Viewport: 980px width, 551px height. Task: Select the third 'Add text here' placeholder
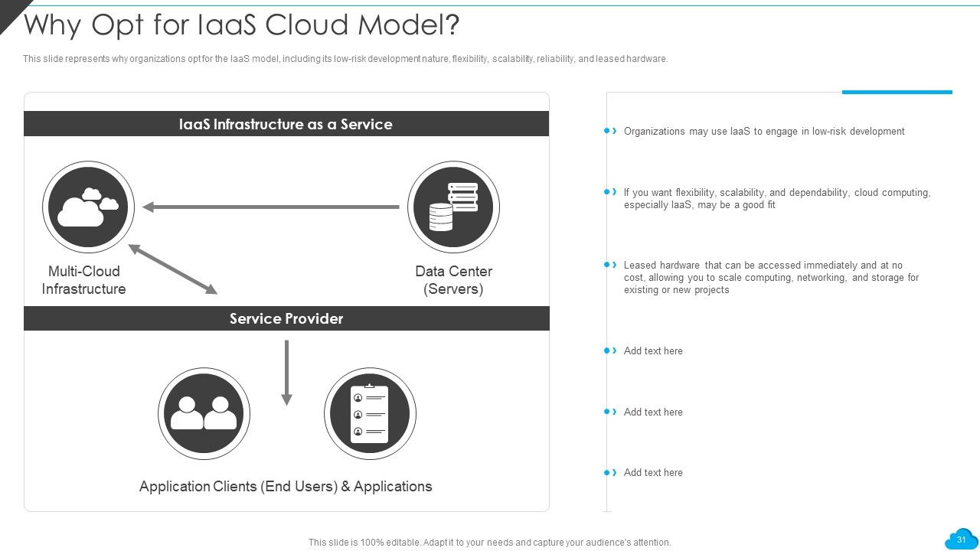click(x=653, y=473)
